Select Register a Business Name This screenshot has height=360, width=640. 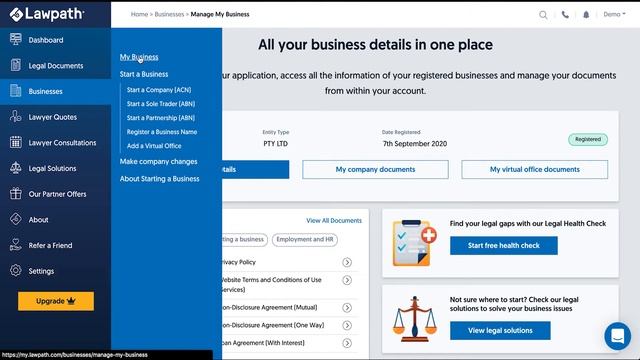click(x=162, y=132)
